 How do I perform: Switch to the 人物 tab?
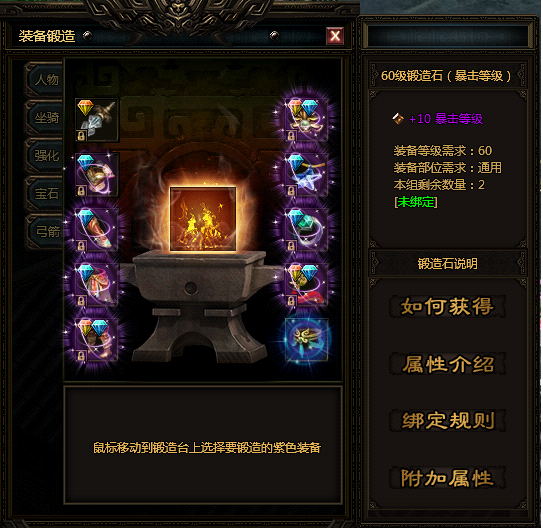(45, 80)
